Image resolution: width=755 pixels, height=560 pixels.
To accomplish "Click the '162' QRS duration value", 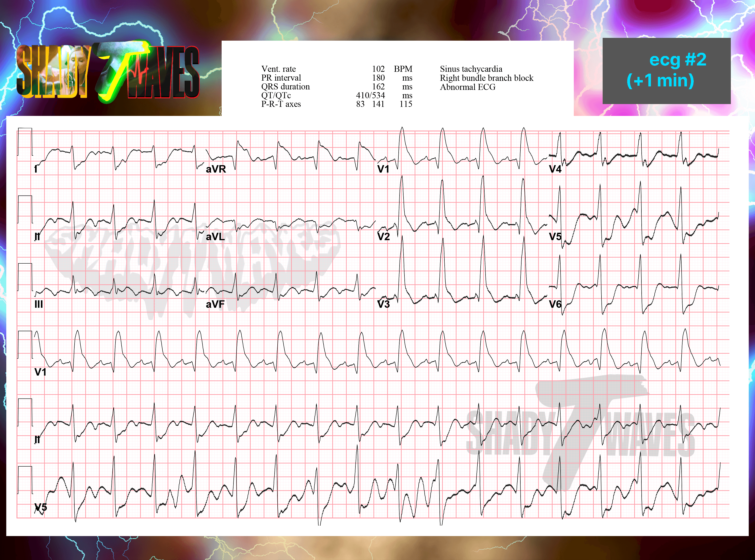I will (x=378, y=86).
